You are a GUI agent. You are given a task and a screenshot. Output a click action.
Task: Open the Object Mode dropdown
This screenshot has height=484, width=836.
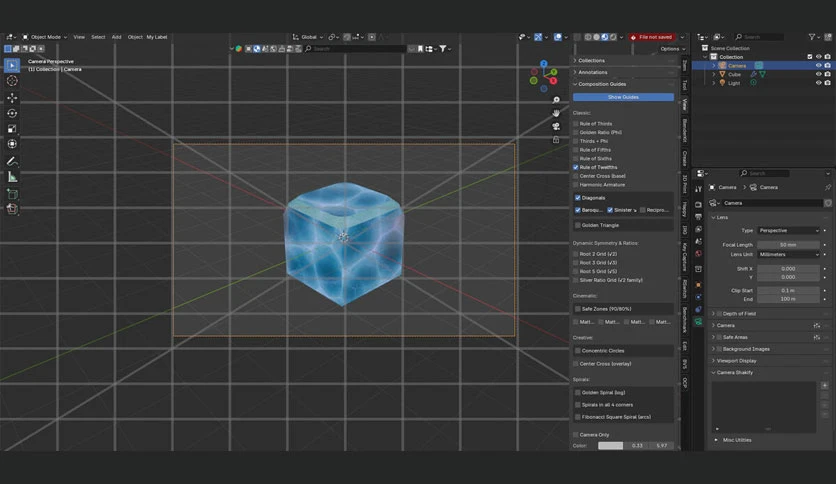point(44,37)
